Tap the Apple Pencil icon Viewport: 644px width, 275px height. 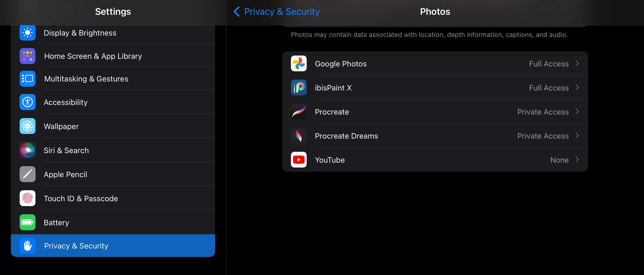click(x=28, y=174)
